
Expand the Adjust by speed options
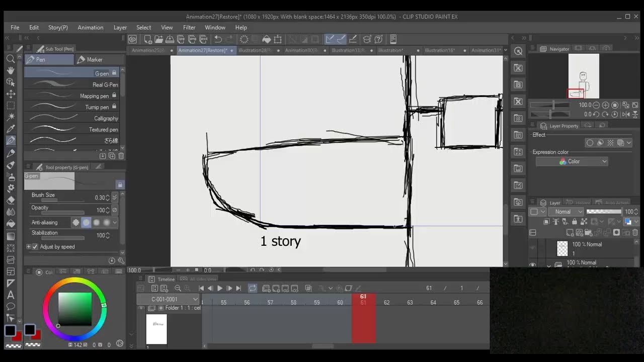click(29, 247)
